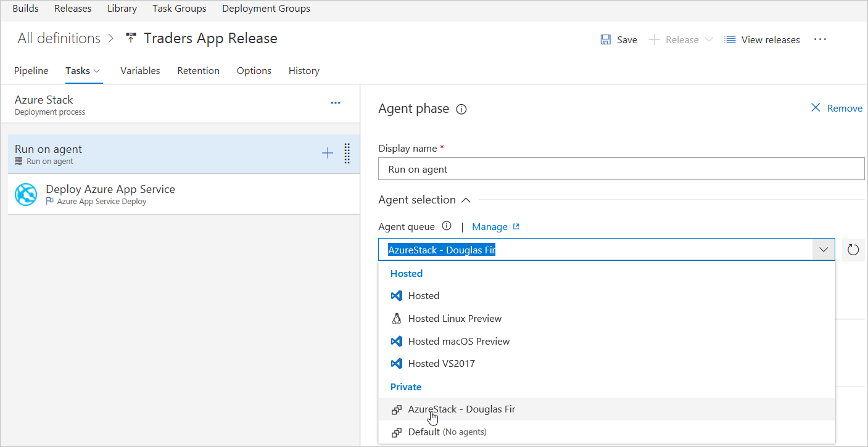Click the Hosted macOS Preview icon
The width and height of the screenshot is (868, 447).
click(397, 341)
